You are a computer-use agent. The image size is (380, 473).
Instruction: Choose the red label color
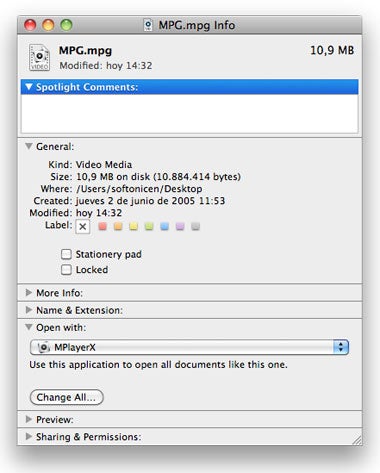[103, 226]
